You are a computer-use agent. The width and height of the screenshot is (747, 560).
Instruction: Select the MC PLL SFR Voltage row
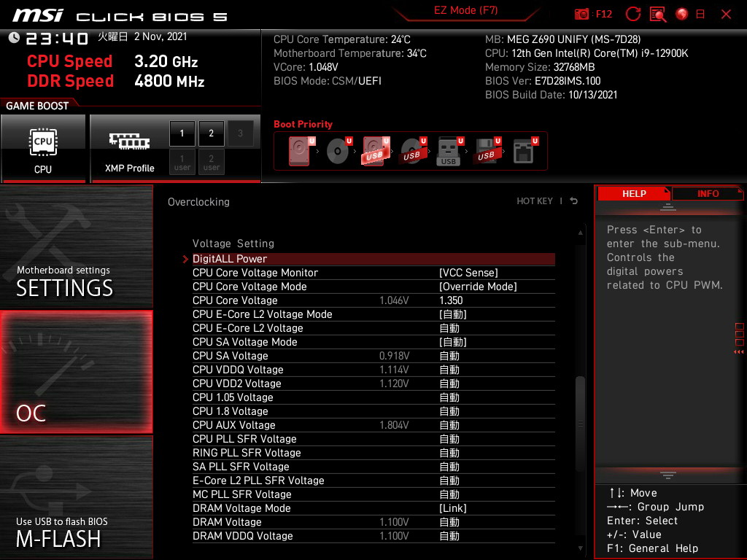pyautogui.click(x=373, y=494)
